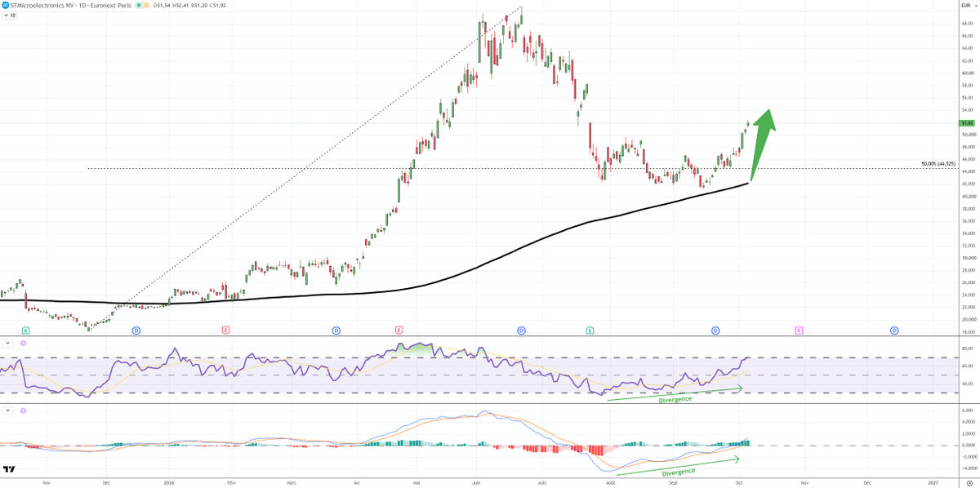The image size is (980, 488).
Task: Click the red E earnings marker near Févr
Action: coord(226,331)
